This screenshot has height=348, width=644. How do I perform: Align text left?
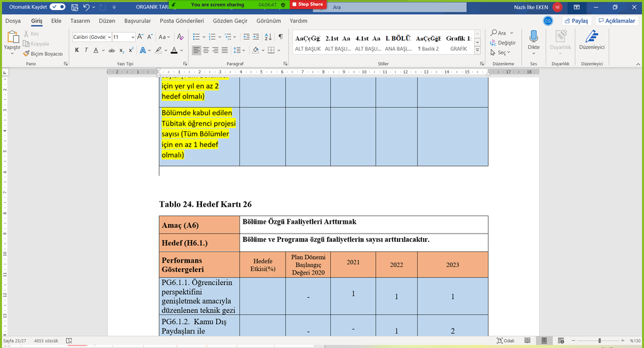(196, 50)
